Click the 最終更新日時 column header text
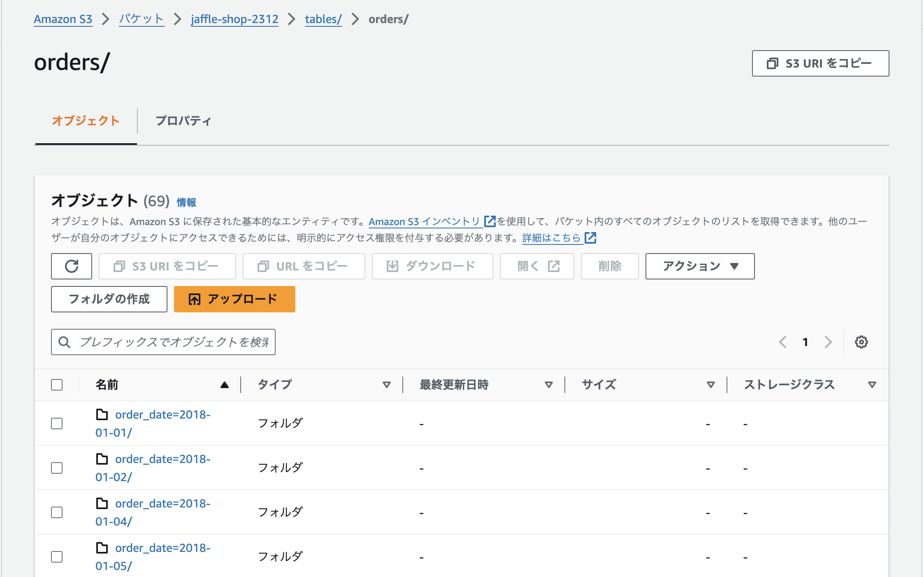Screen dimensions: 924x577 454,385
